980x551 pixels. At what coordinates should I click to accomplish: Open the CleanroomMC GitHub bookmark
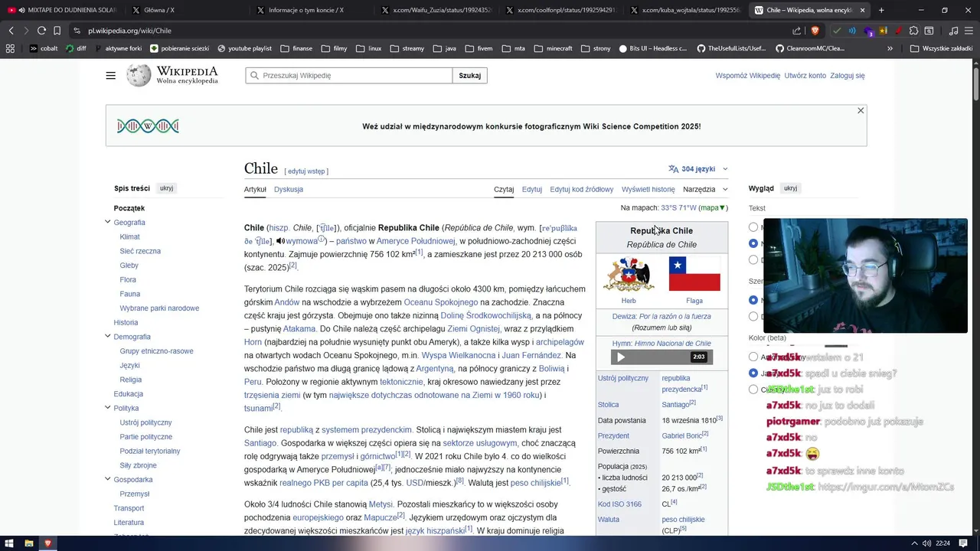tap(810, 48)
